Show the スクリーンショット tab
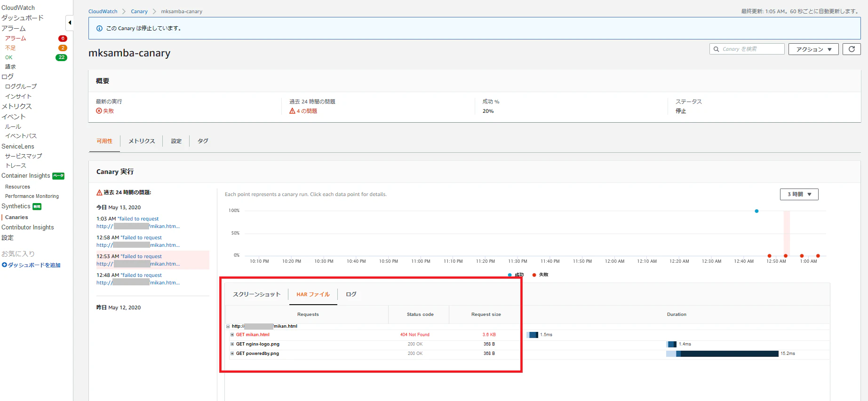Image resolution: width=868 pixels, height=401 pixels. (x=257, y=294)
